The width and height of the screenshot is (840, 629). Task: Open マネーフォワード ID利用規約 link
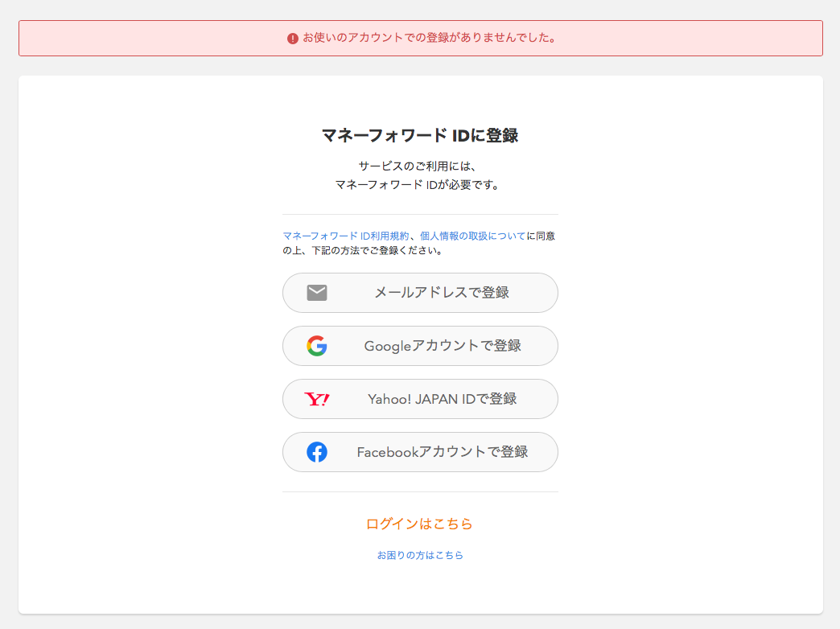(x=346, y=236)
